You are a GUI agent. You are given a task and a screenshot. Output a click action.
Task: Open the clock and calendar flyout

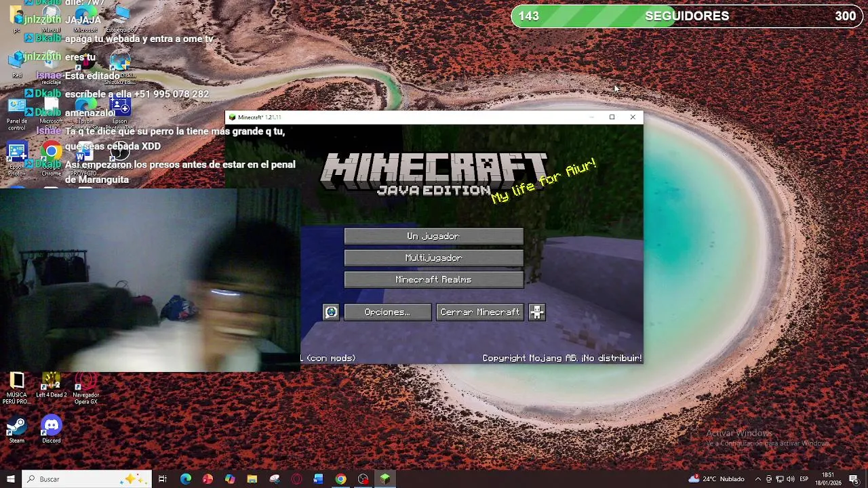pos(828,479)
